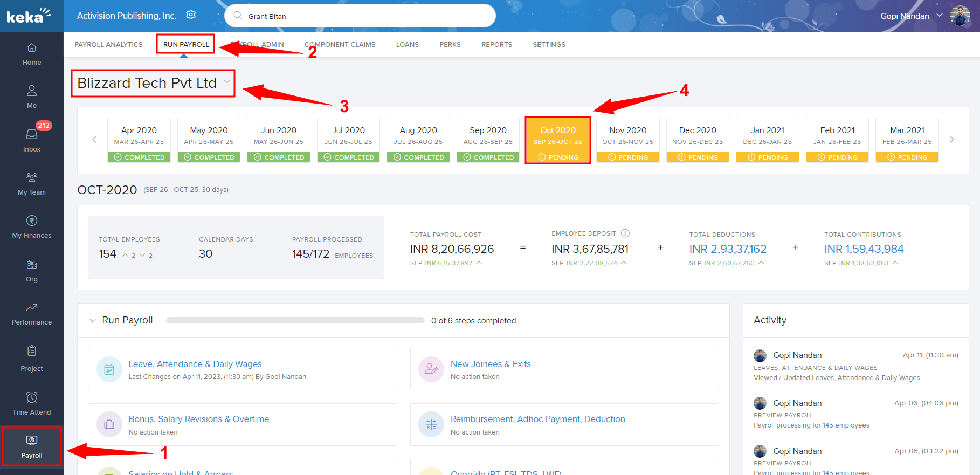The height and width of the screenshot is (475, 980).
Task: Open the Org sidebar icon
Action: coord(32,271)
